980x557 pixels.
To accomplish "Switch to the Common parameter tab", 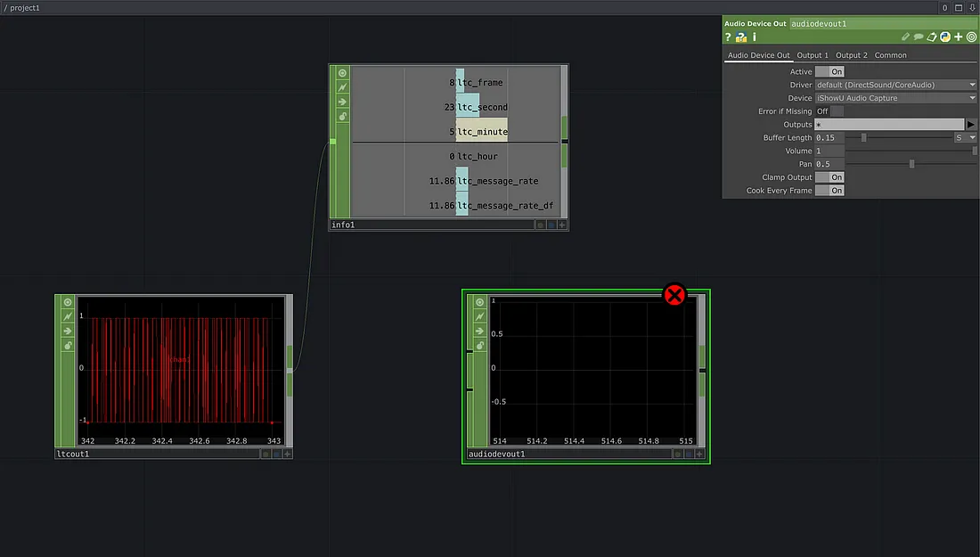I will (890, 55).
